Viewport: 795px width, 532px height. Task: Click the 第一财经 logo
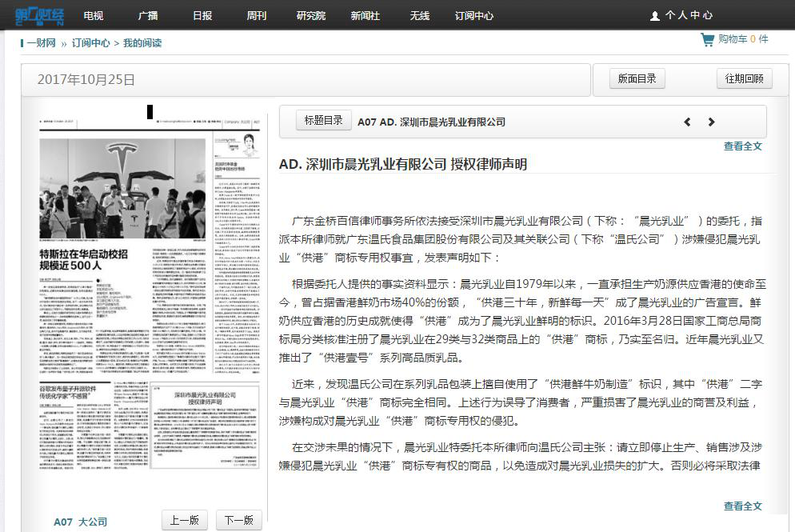point(38,15)
